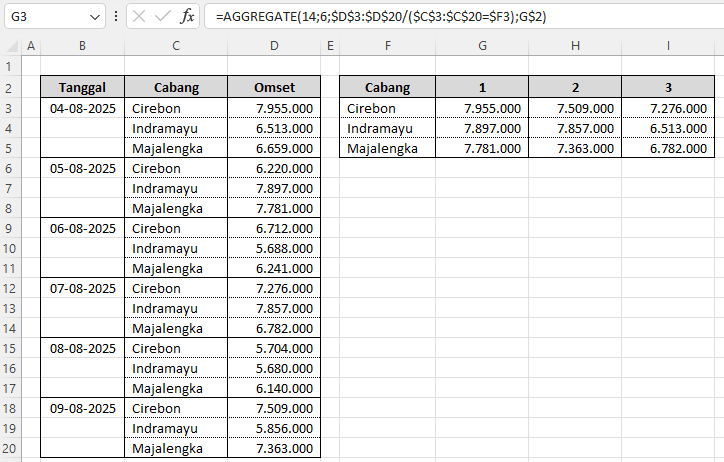Click header cell 1 in column G
The image size is (724, 462).
tap(482, 87)
